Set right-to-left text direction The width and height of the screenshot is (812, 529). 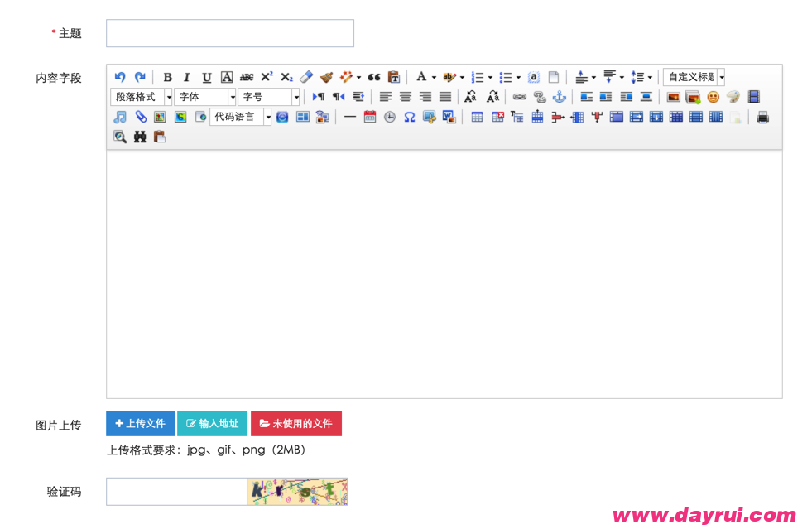click(x=339, y=97)
